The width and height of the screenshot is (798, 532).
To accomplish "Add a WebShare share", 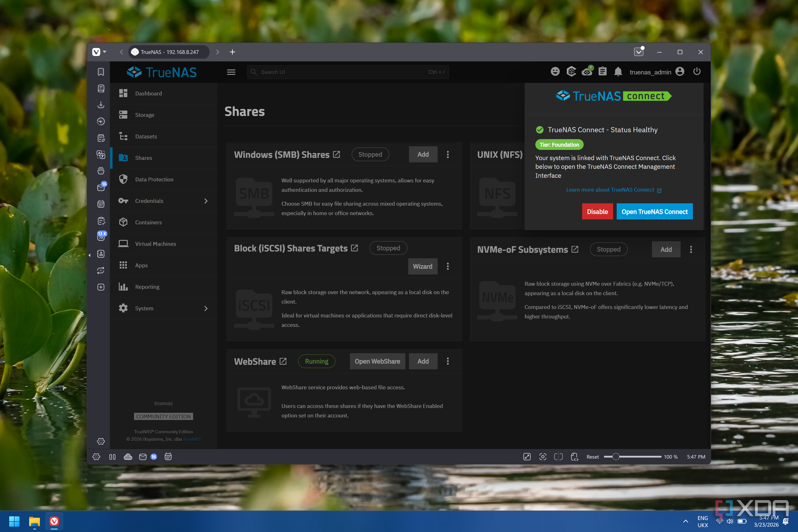I will [x=423, y=361].
